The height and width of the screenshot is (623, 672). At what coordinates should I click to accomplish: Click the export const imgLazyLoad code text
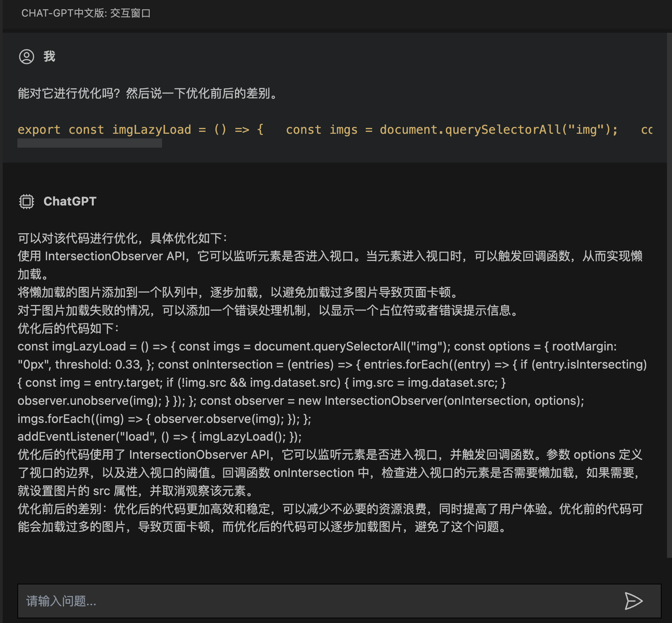(104, 130)
